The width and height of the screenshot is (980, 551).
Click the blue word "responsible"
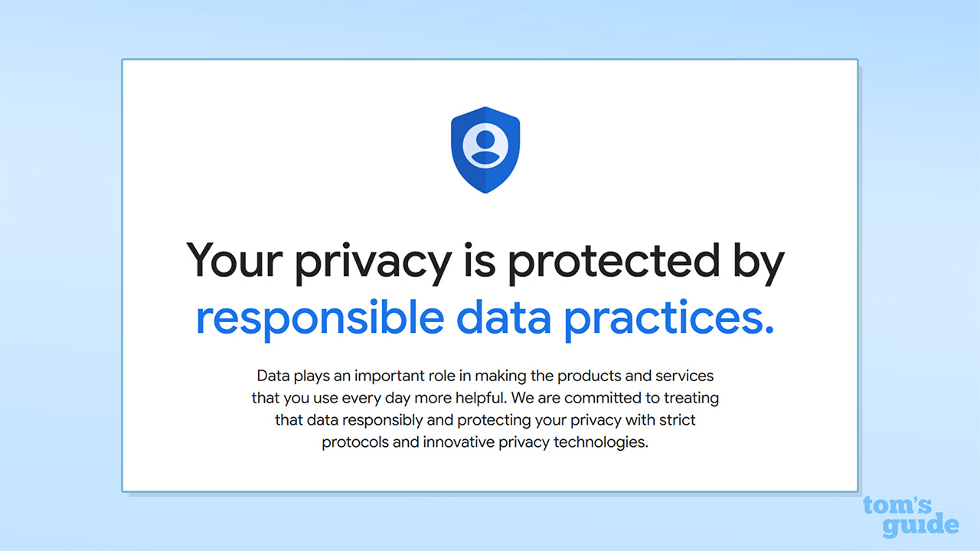tap(319, 320)
